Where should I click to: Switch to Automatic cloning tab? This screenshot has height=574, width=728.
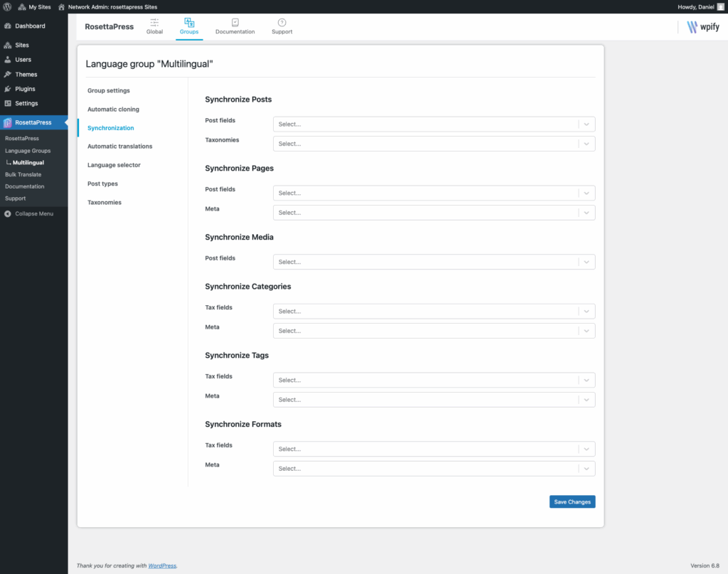click(x=113, y=110)
